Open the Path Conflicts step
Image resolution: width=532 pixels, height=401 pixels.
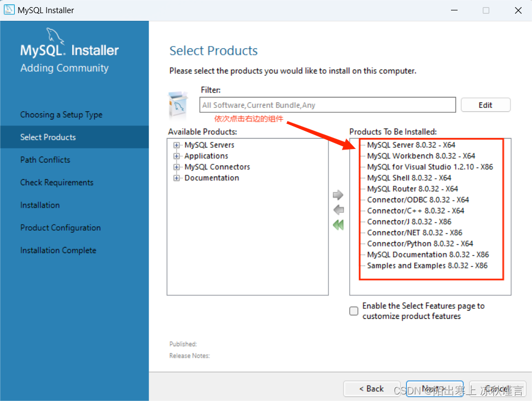pos(45,160)
